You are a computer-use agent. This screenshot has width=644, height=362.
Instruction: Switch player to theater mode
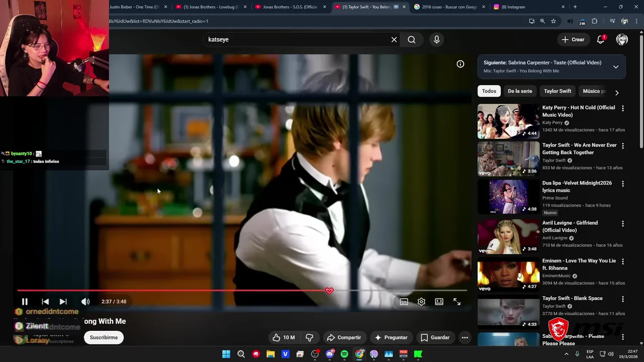pos(439,302)
